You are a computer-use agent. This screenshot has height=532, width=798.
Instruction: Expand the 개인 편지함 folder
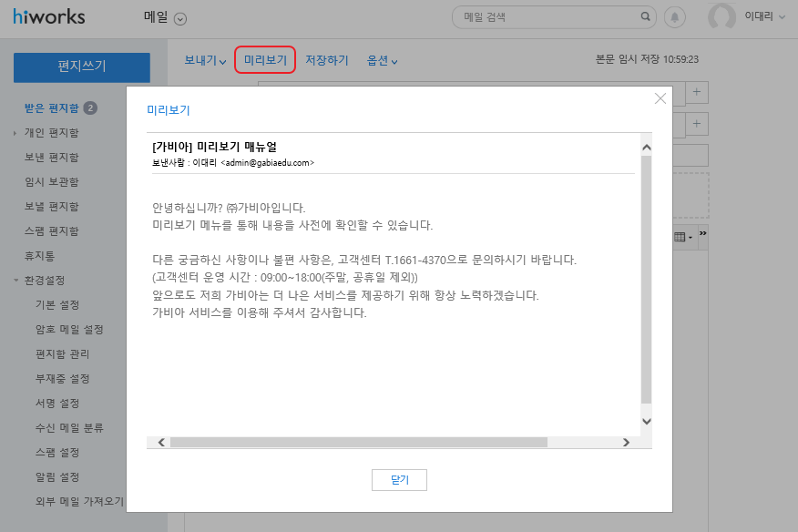(15, 133)
